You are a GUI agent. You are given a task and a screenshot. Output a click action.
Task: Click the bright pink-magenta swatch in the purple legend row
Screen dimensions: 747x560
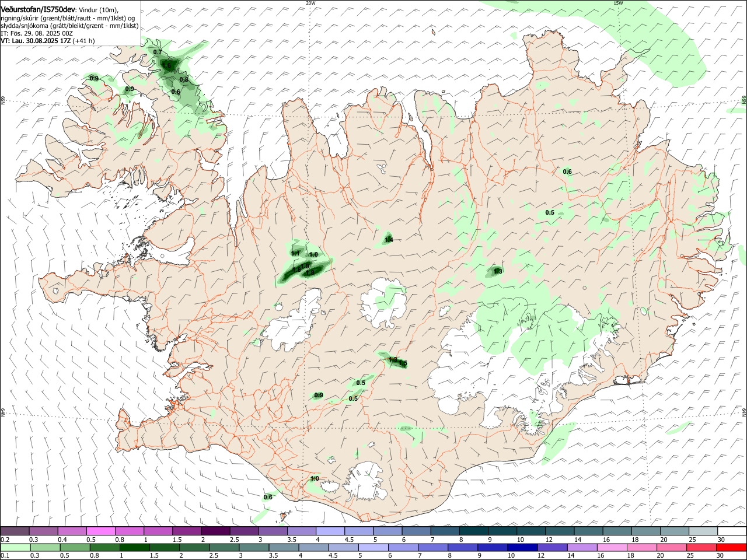100,531
